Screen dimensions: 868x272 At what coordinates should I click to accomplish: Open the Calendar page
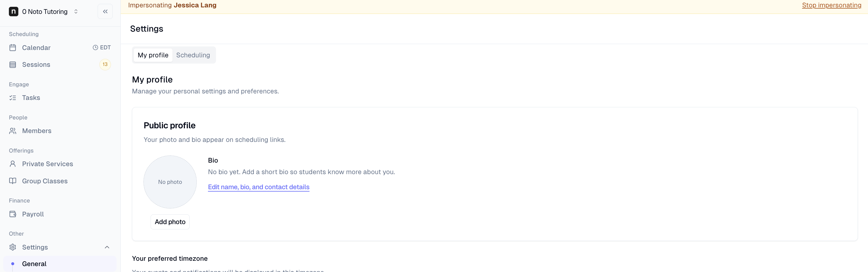pos(36,48)
